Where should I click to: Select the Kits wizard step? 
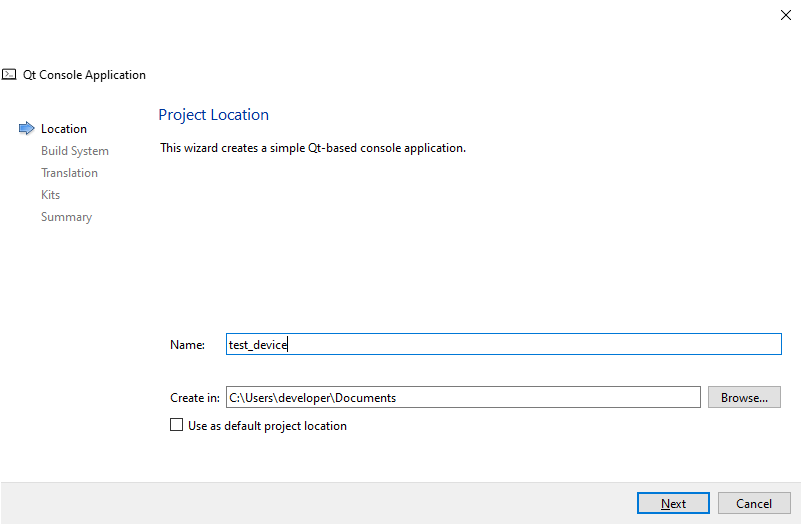[x=51, y=195]
